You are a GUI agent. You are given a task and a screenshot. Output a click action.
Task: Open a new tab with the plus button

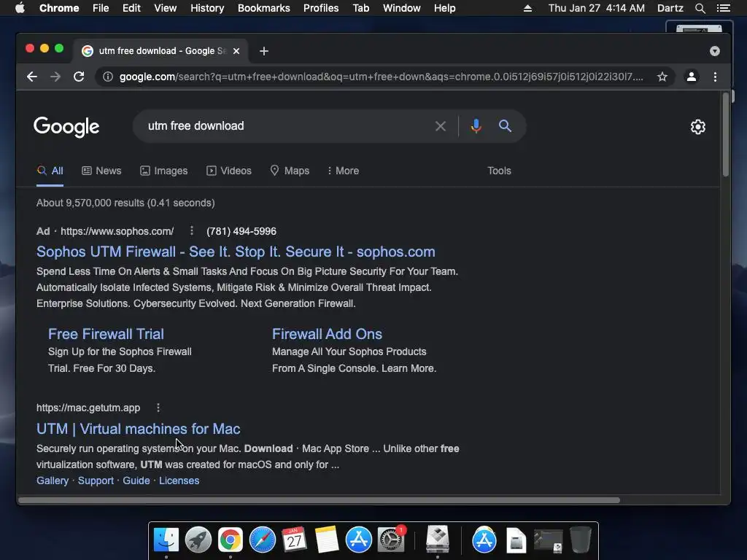pos(264,51)
